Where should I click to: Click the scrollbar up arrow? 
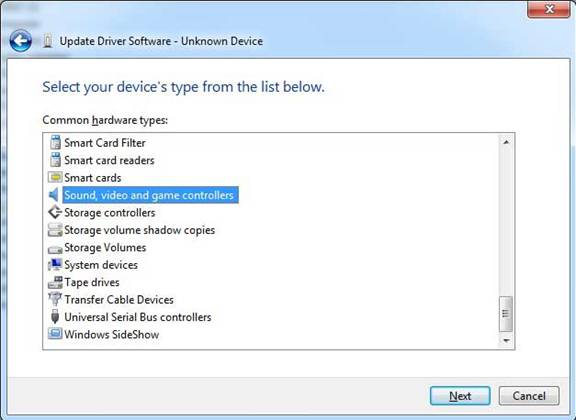click(x=506, y=142)
